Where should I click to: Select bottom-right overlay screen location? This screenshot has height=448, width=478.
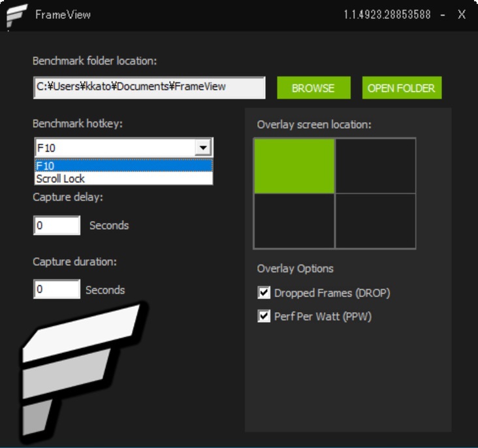click(375, 221)
